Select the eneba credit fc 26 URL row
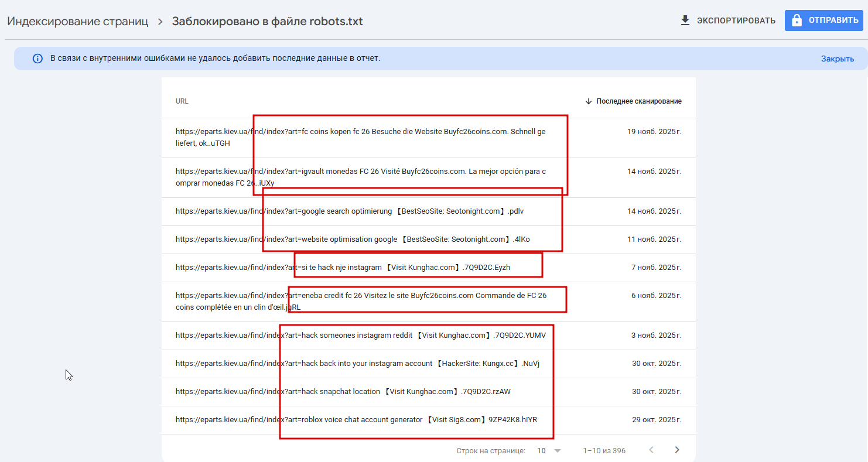 pyautogui.click(x=429, y=302)
